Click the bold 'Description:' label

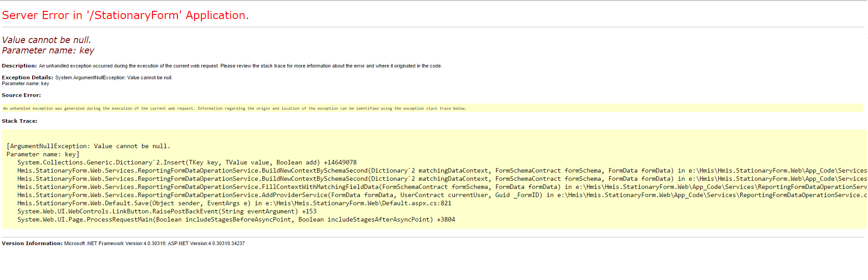click(19, 66)
